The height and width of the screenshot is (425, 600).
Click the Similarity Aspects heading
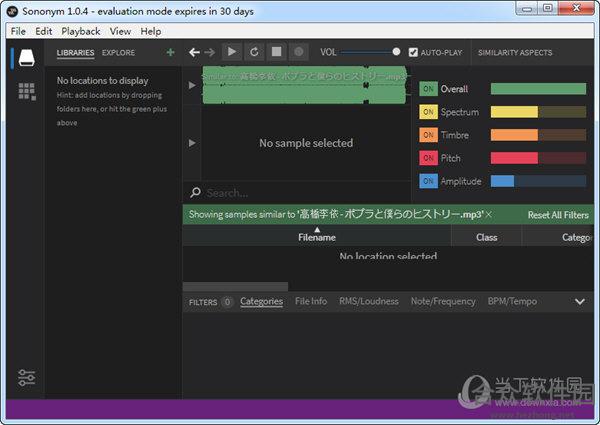(515, 53)
